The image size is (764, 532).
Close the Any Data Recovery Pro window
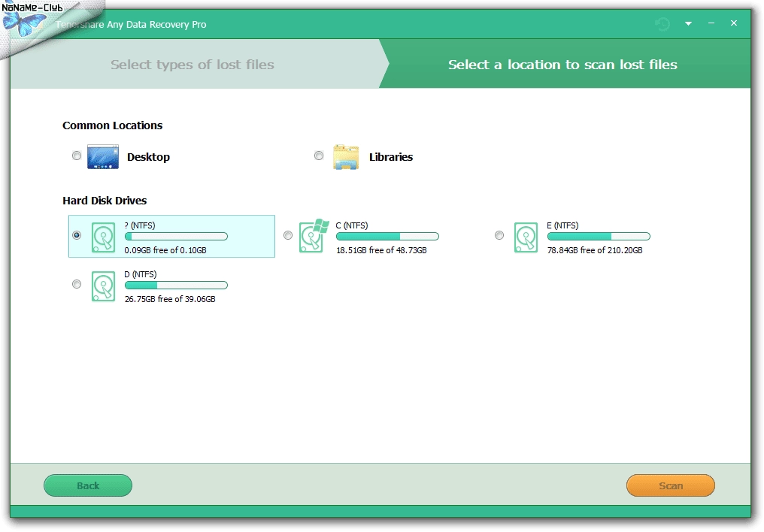pos(734,23)
